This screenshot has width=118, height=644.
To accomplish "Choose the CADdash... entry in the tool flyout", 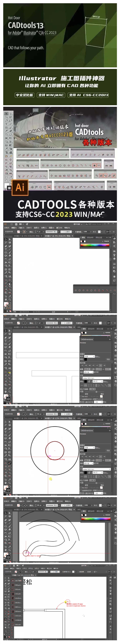I will [x=17, y=611].
